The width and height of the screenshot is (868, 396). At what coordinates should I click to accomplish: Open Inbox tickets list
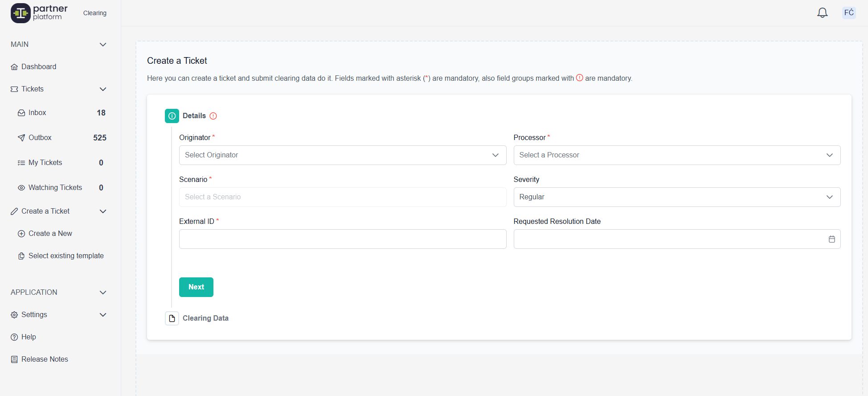tap(37, 113)
